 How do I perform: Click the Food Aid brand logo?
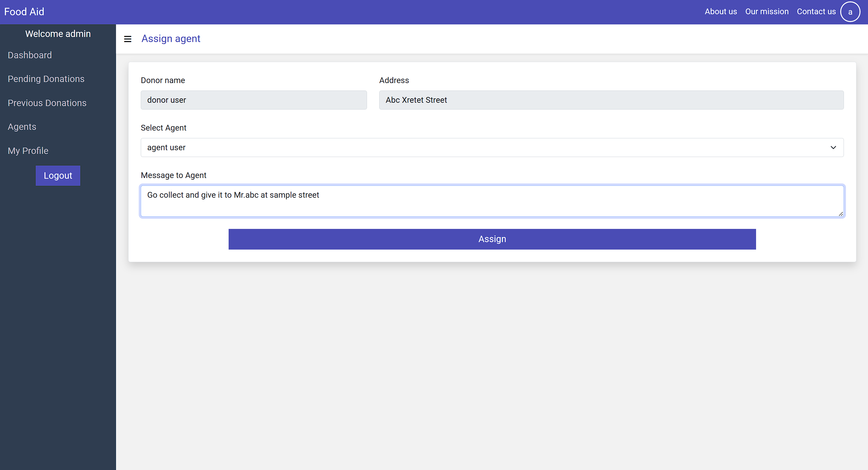click(x=24, y=12)
